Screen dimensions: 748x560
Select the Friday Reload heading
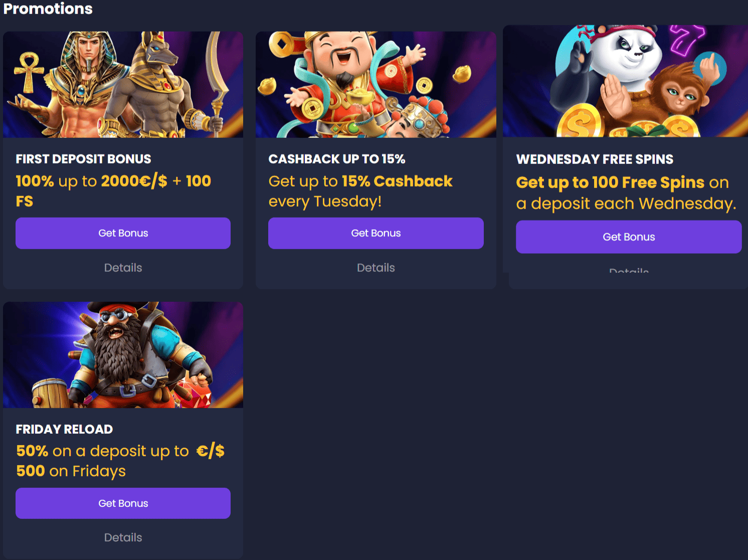click(x=64, y=429)
